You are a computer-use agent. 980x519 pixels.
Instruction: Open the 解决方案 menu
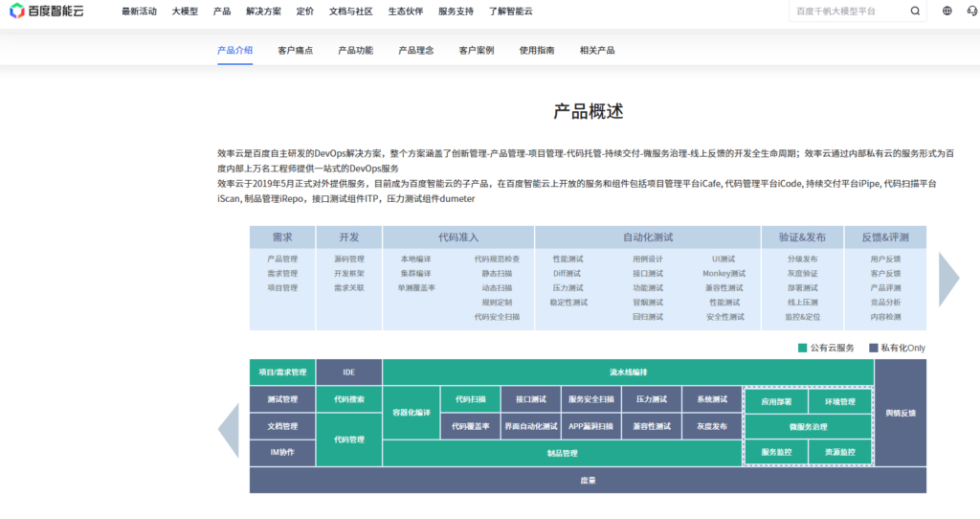(263, 11)
